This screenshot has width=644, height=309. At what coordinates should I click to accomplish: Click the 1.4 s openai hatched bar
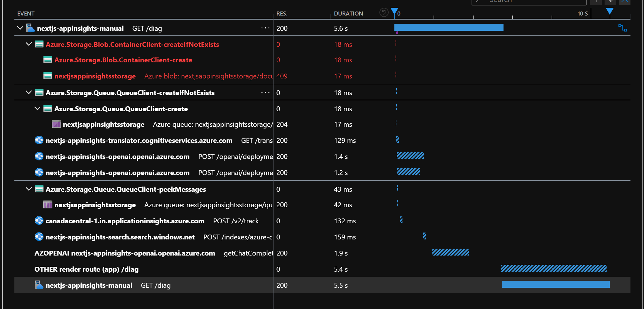(410, 156)
